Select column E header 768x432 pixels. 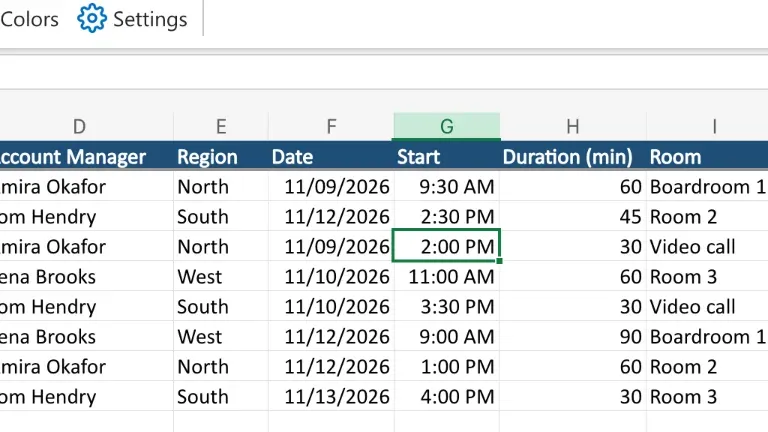pos(221,126)
